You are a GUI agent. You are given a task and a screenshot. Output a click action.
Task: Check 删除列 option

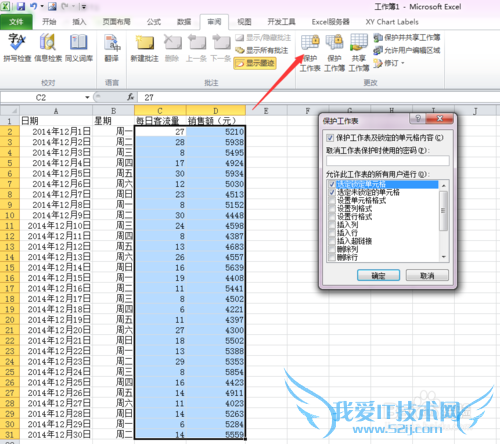click(x=332, y=249)
